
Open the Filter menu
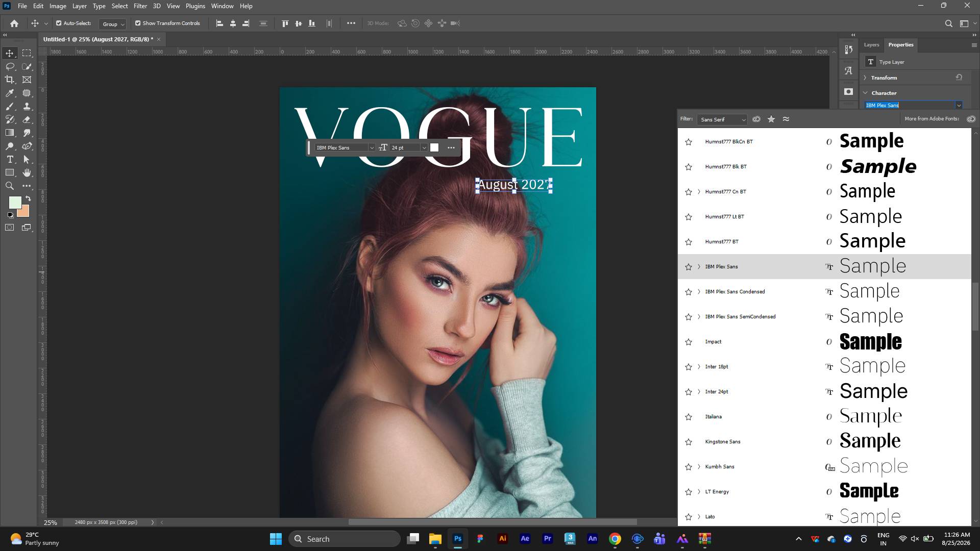pyautogui.click(x=140, y=6)
